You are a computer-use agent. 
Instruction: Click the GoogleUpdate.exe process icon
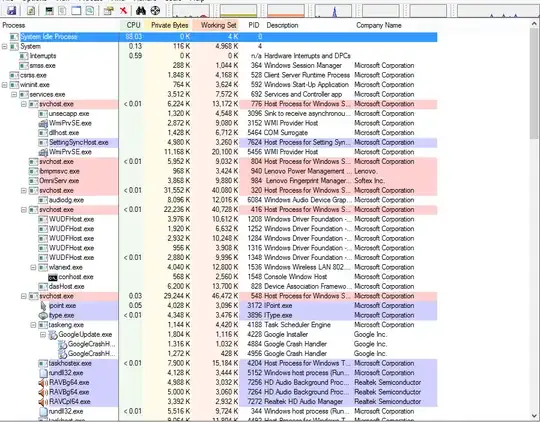pos(53,334)
